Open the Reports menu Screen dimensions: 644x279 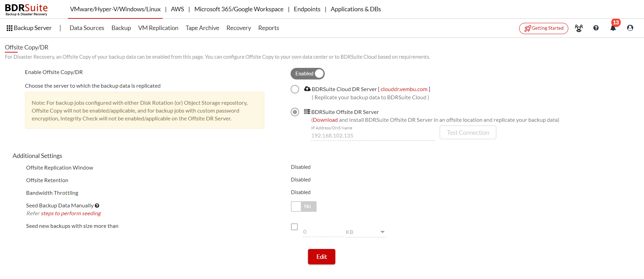268,28
